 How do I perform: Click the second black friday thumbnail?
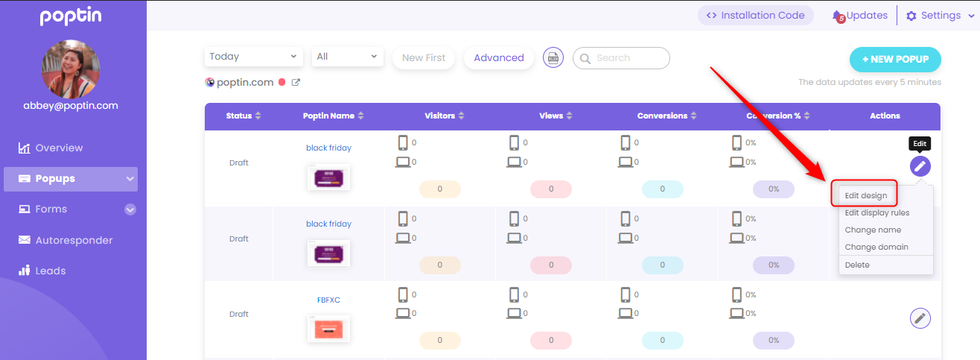328,253
